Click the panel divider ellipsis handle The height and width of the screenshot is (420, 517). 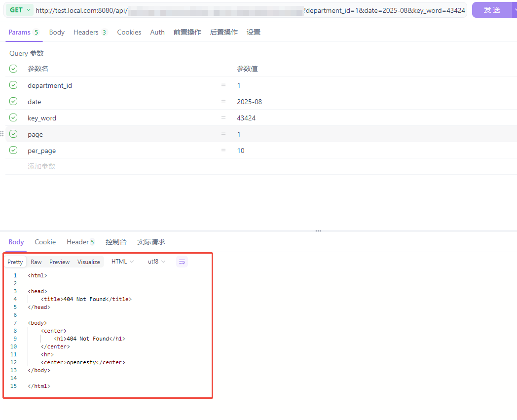318,231
